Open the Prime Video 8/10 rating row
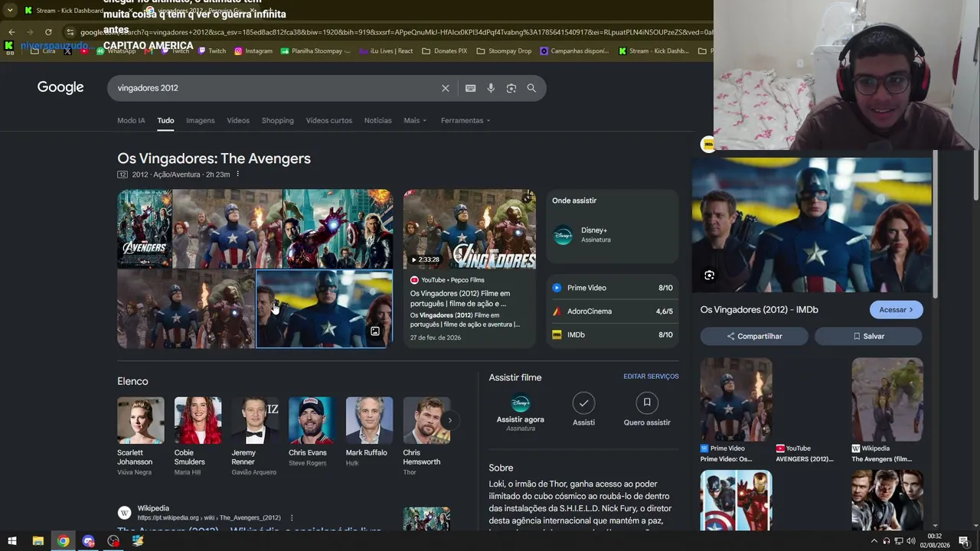Screen dimensions: 980x551 612,288
